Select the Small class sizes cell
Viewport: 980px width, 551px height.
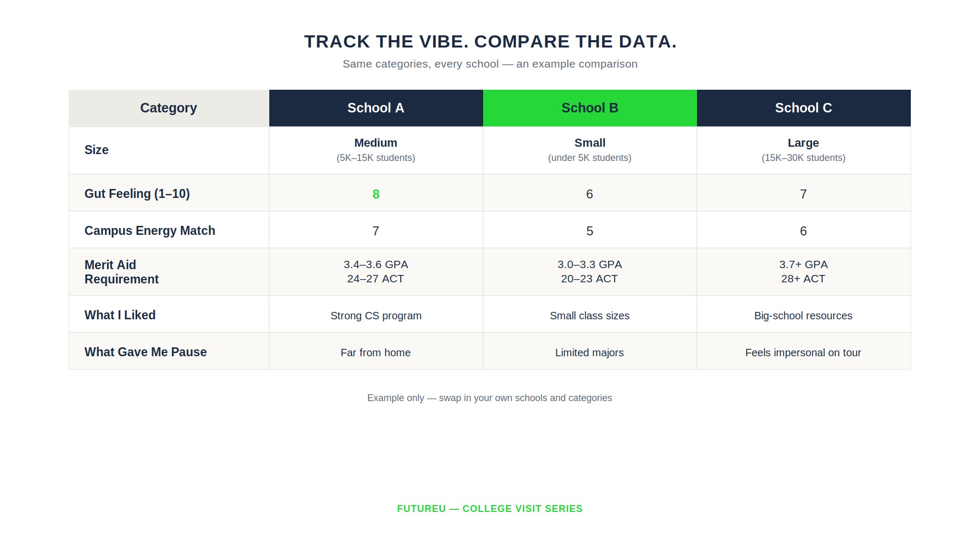point(590,315)
